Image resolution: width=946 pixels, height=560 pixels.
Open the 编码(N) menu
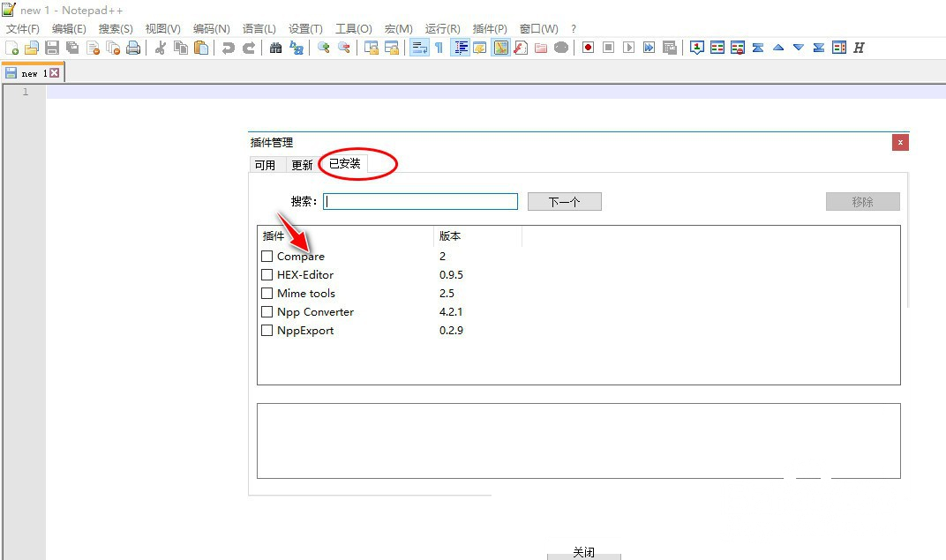click(x=211, y=29)
